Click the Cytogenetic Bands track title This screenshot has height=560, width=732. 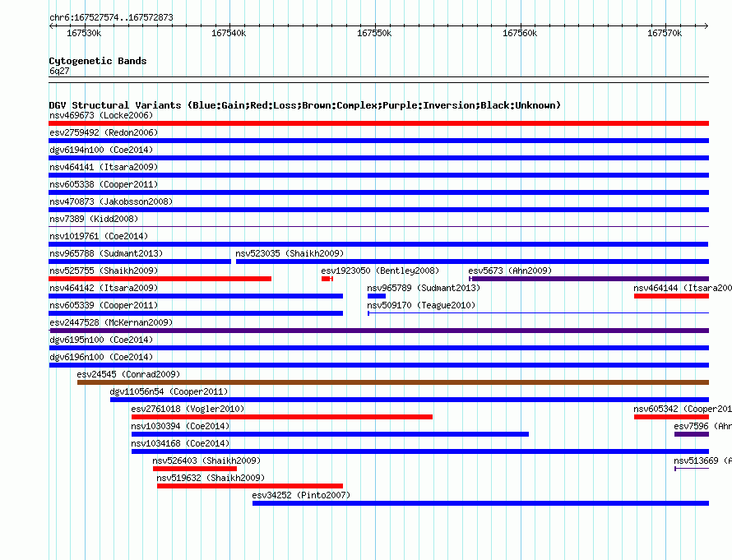point(98,61)
